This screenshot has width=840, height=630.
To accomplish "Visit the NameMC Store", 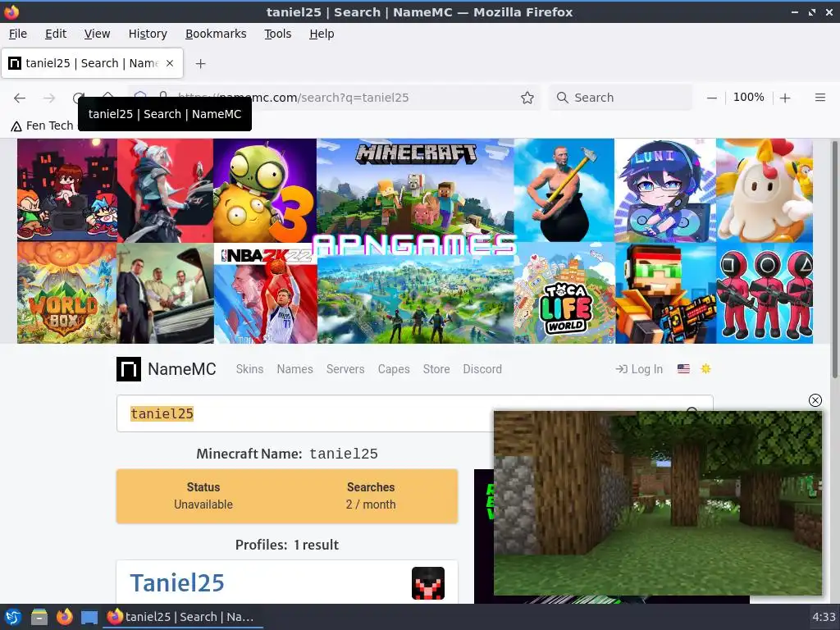I will click(436, 369).
